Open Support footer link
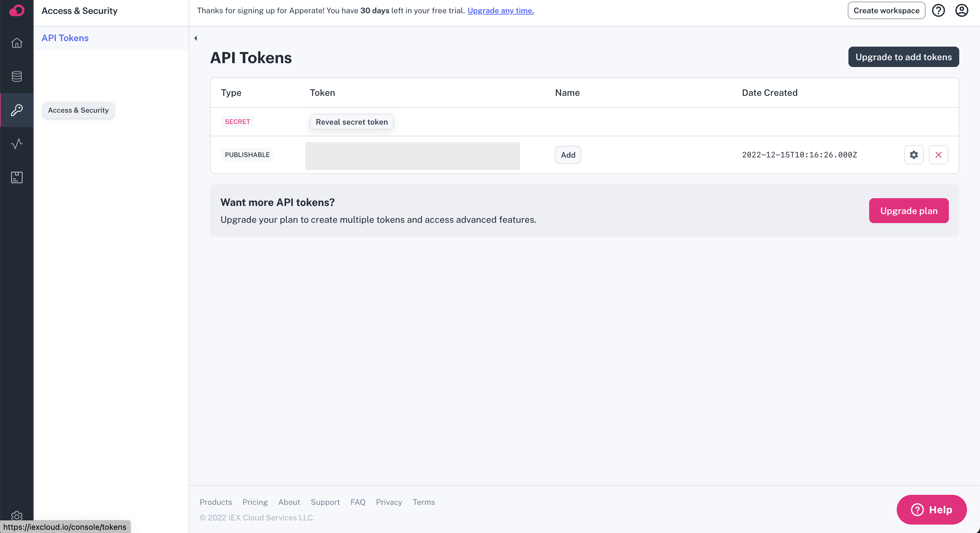This screenshot has height=533, width=980. pyautogui.click(x=325, y=502)
